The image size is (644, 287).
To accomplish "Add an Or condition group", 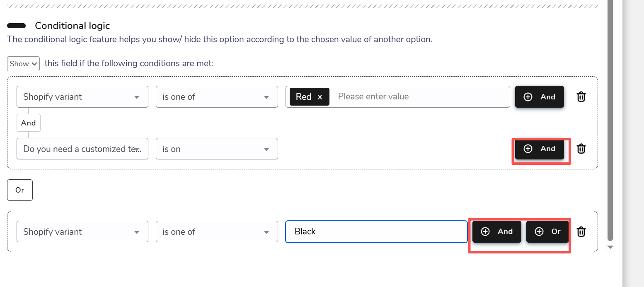I will pyautogui.click(x=547, y=232).
